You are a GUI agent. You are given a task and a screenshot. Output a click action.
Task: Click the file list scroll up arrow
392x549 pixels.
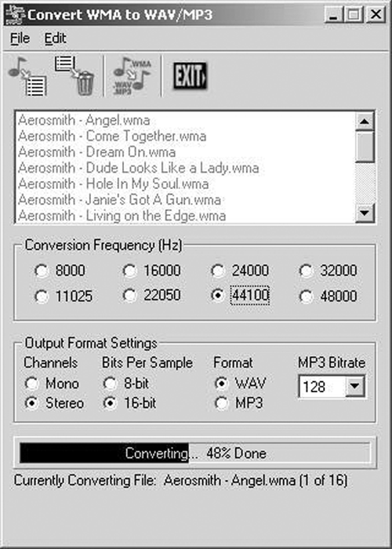(365, 122)
